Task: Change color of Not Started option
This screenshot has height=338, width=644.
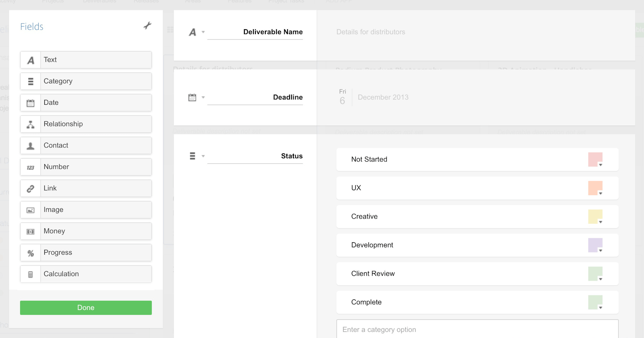Action: (595, 159)
